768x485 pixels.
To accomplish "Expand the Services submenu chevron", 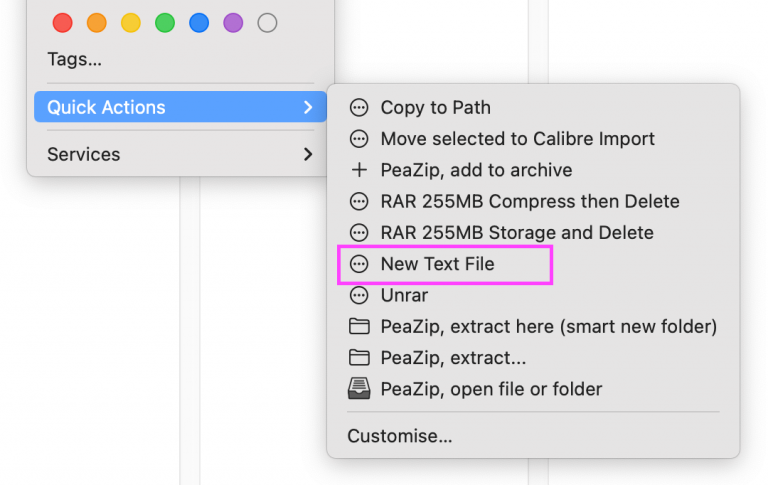I will coord(308,154).
